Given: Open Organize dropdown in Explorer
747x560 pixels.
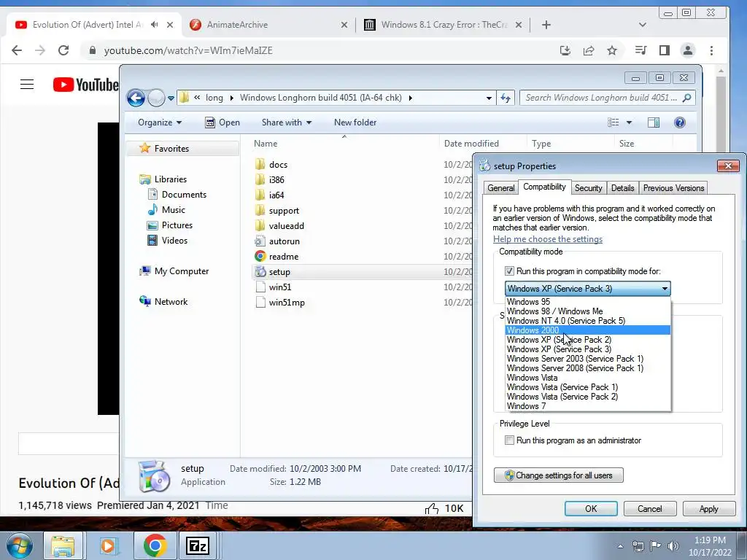Looking at the screenshot, I should [160, 122].
